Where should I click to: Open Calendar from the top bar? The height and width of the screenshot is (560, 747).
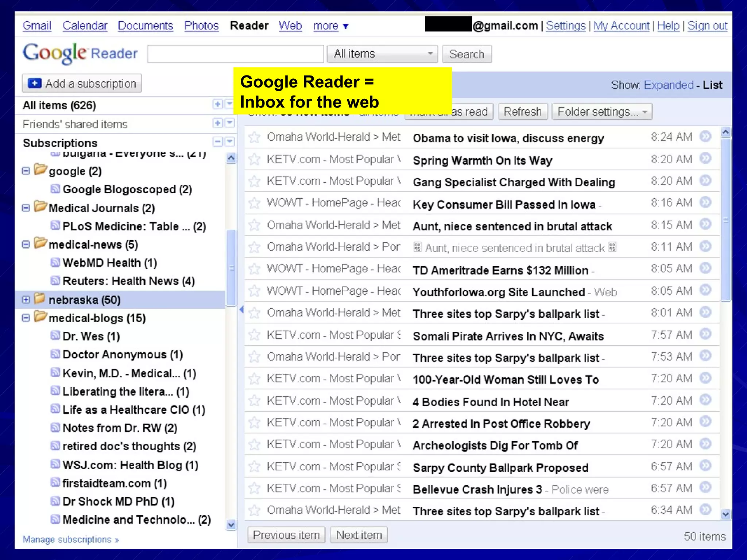(x=85, y=26)
